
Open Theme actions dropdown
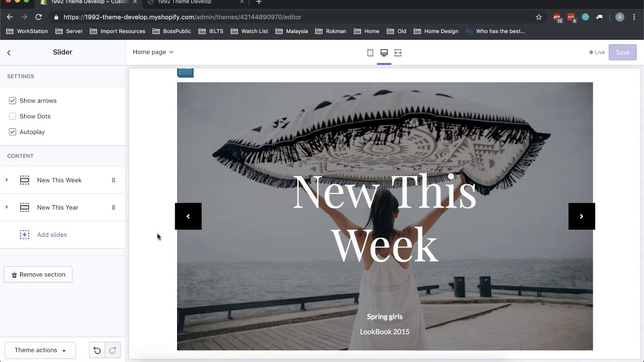click(x=40, y=350)
